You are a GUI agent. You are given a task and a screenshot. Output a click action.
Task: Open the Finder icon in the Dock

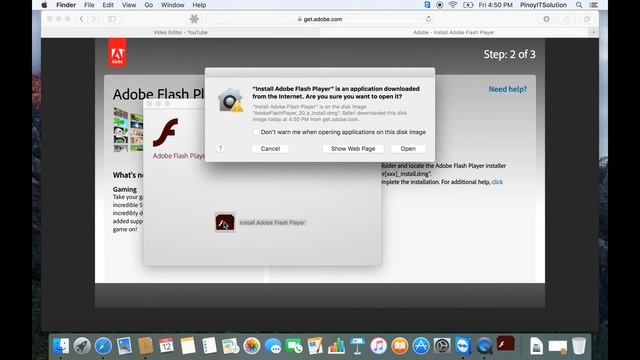pos(61,346)
